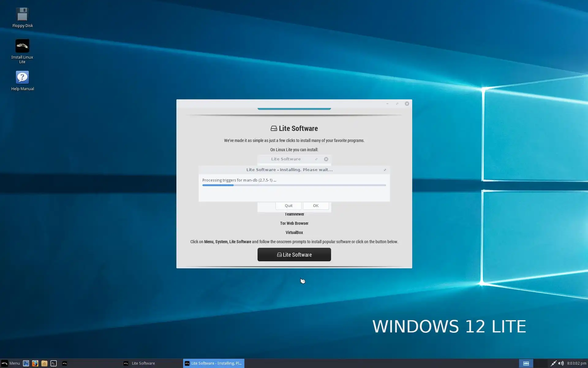This screenshot has height=368, width=588.
Task: Click the volume speaker tray icon
Action: [x=561, y=363]
